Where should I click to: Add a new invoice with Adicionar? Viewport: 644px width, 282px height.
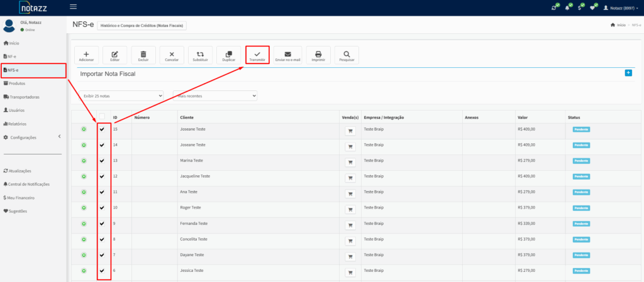click(x=86, y=55)
